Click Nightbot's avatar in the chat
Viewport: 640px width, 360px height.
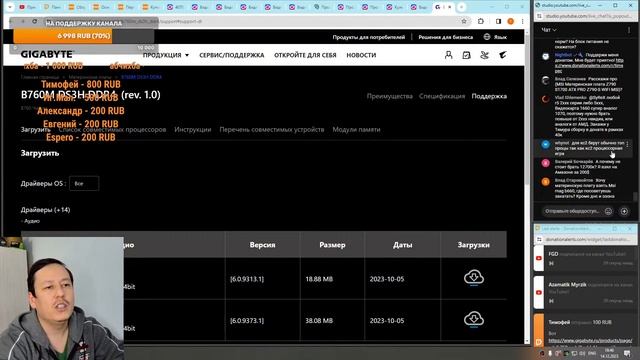point(545,57)
